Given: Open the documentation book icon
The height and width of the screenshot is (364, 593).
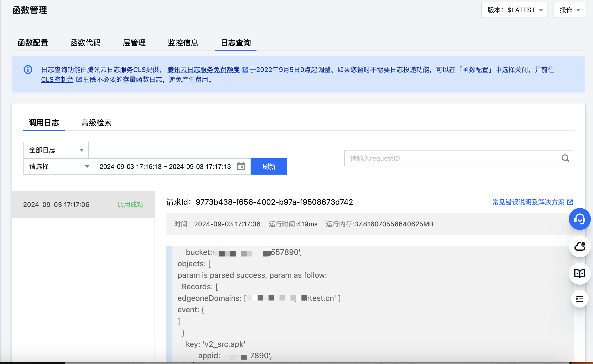Looking at the screenshot, I should 580,273.
